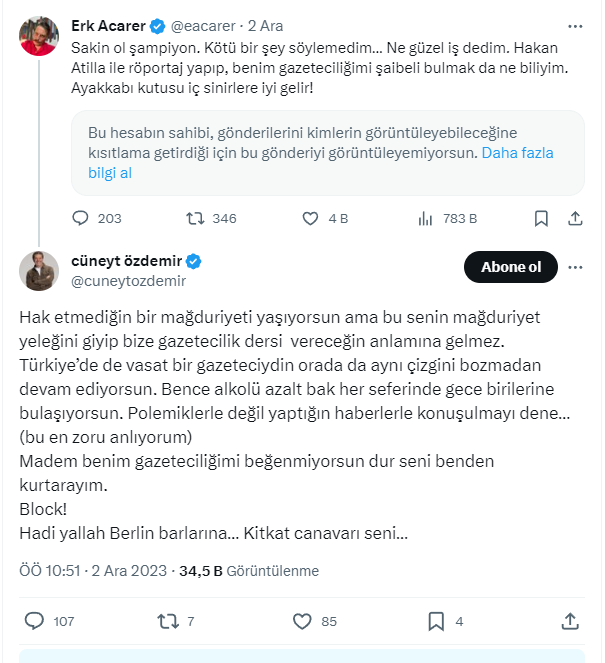Click the Abone ol subscribe button

tap(511, 267)
